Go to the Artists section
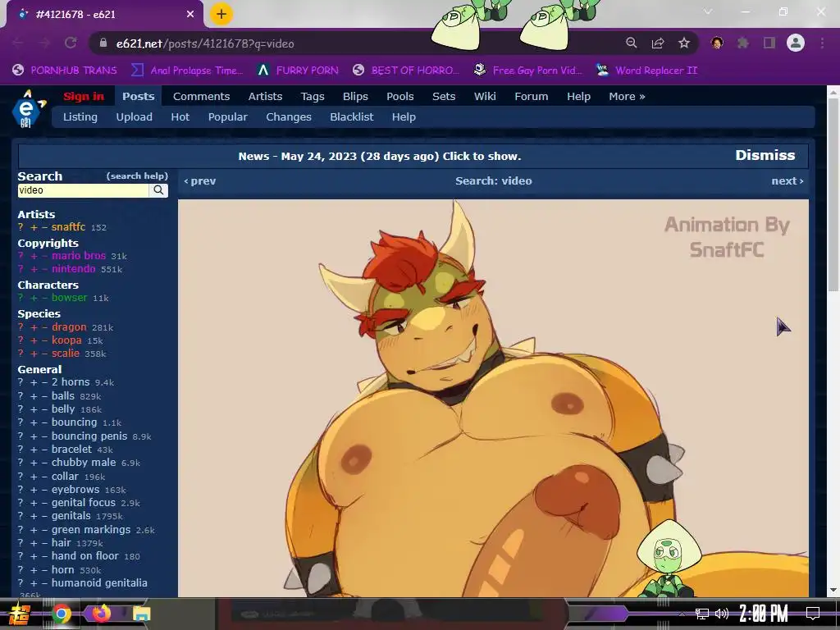This screenshot has height=630, width=840. coord(265,97)
